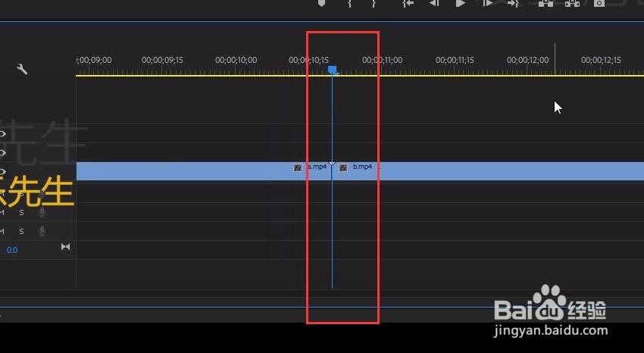Click ruler at 00;00;11;15
Image resolution: width=644 pixels, height=353 pixels.
pyautogui.click(x=455, y=61)
